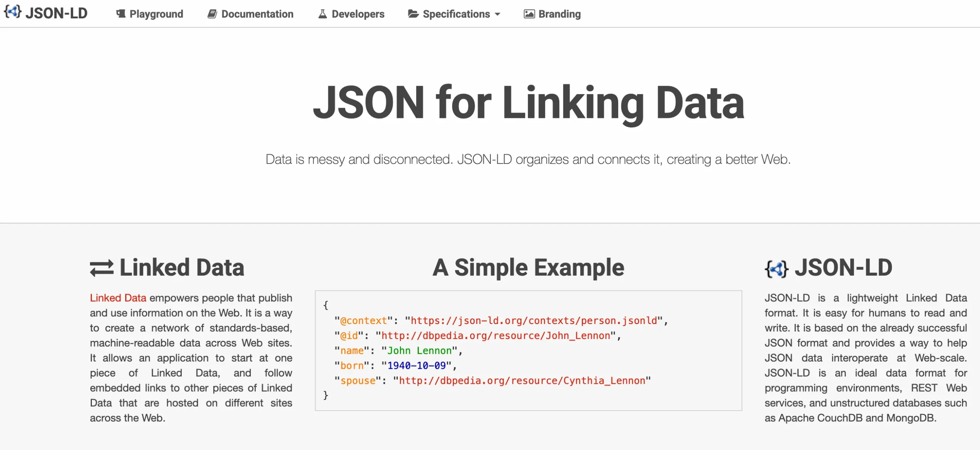Click the Developers flask icon
Viewport: 980px width, 450px height.
click(323, 14)
